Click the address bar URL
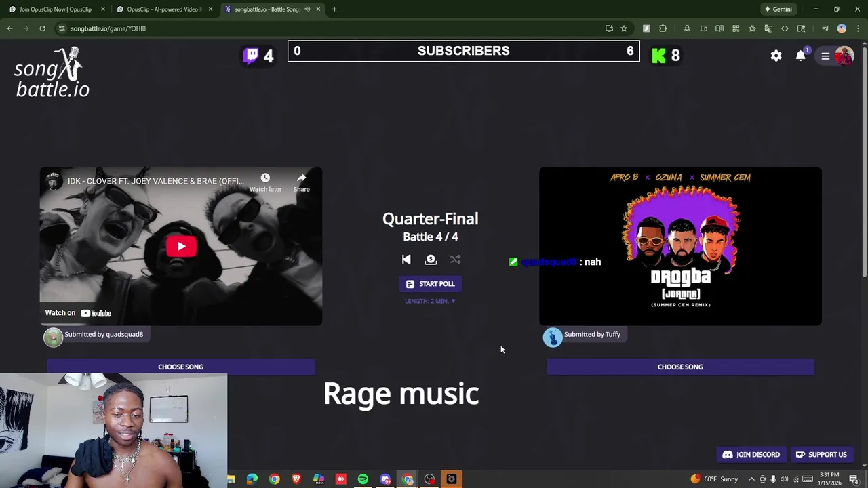 point(108,28)
